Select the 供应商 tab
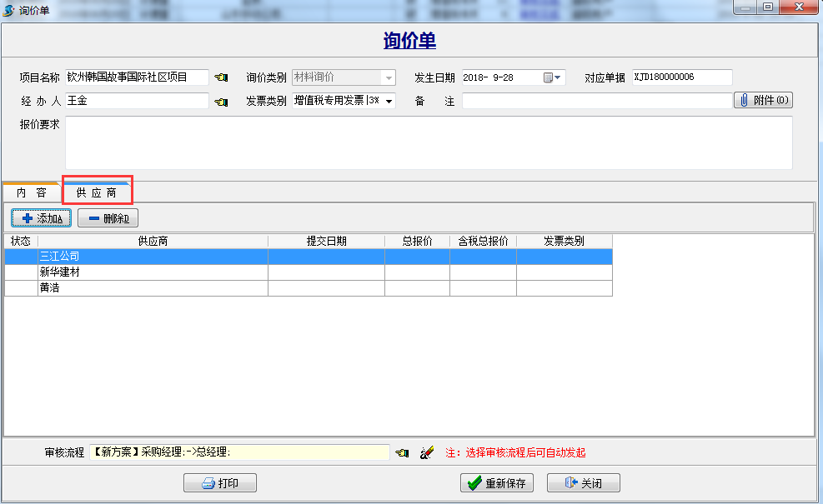The image size is (823, 504). (97, 192)
